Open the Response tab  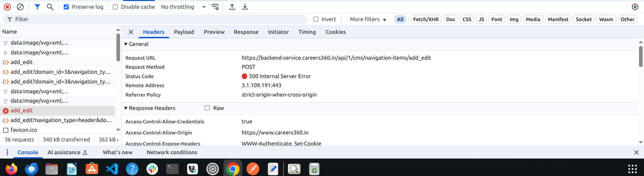coord(246,32)
